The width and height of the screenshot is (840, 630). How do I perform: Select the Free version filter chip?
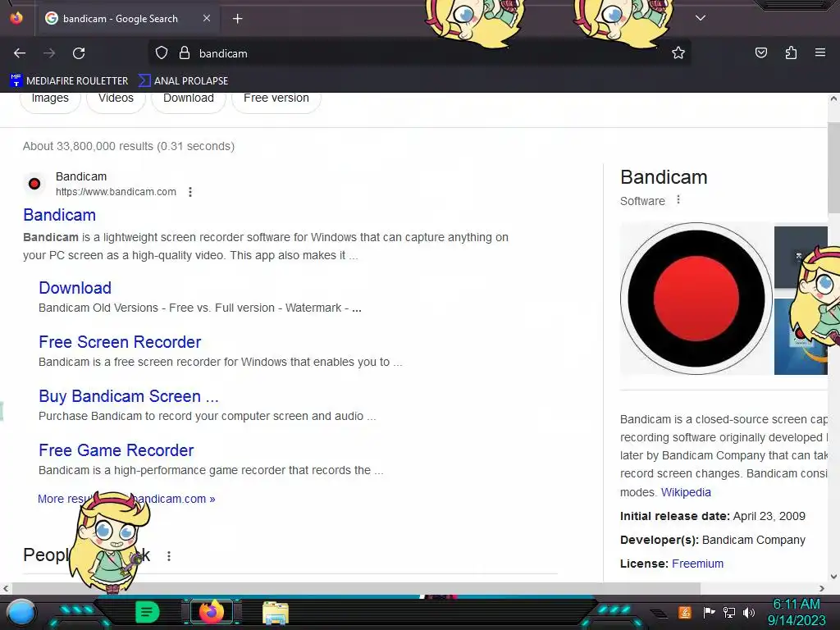276,98
